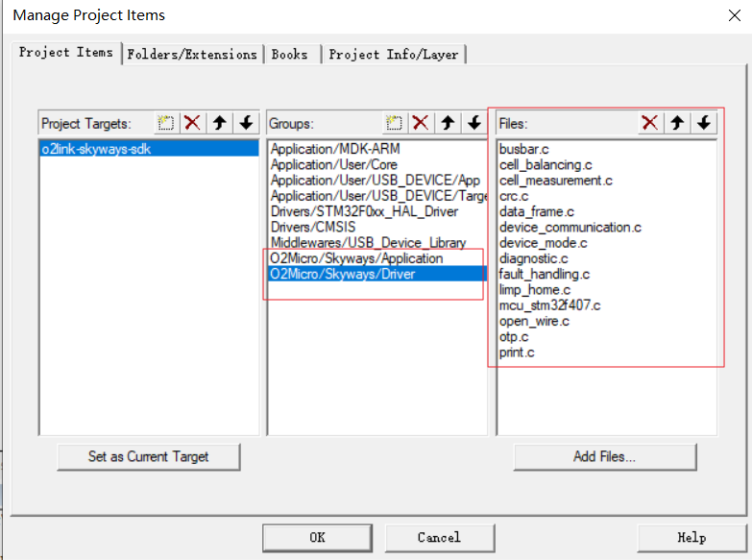The height and width of the screenshot is (560, 752).
Task: Confirm with the OK button
Action: (317, 538)
